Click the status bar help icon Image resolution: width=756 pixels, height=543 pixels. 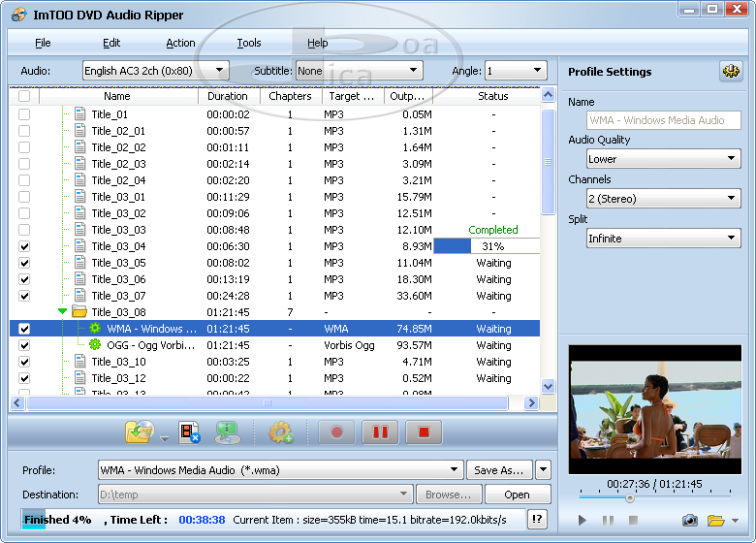pos(537,520)
